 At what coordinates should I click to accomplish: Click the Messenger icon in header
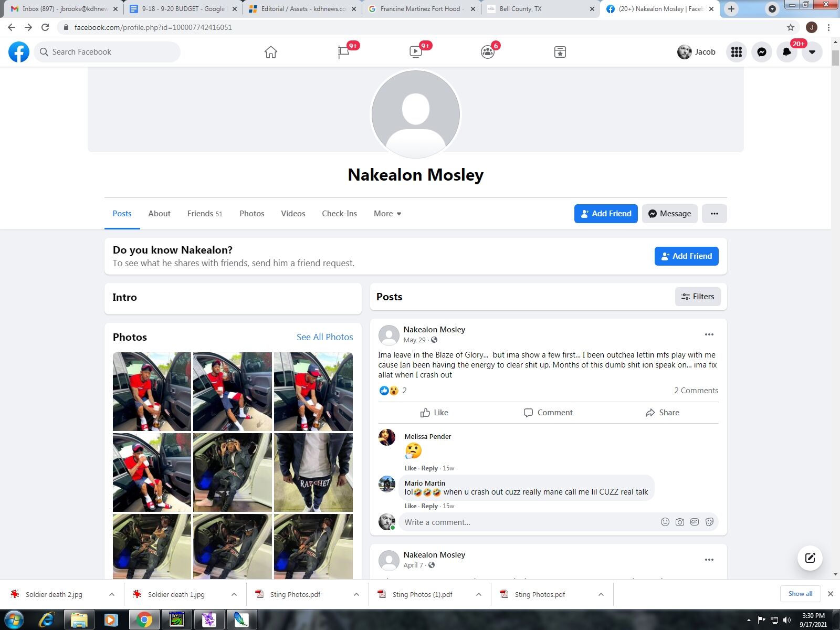761,52
